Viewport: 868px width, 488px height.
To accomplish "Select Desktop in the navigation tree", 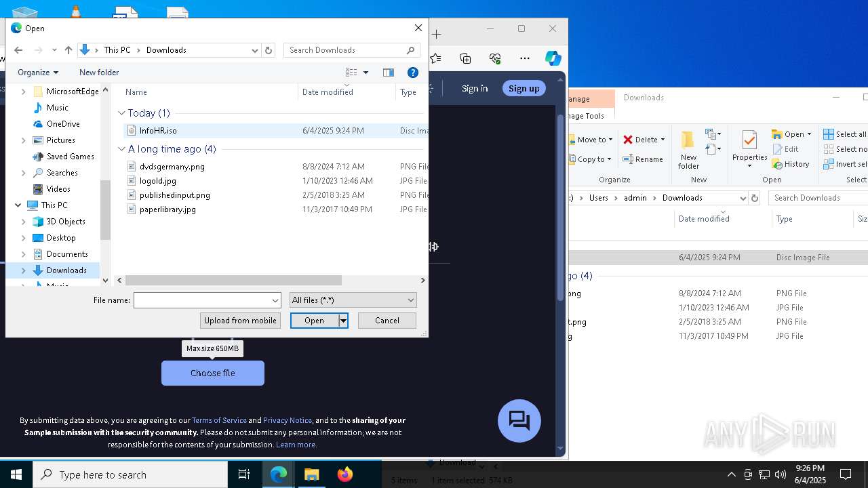I will coord(61,238).
